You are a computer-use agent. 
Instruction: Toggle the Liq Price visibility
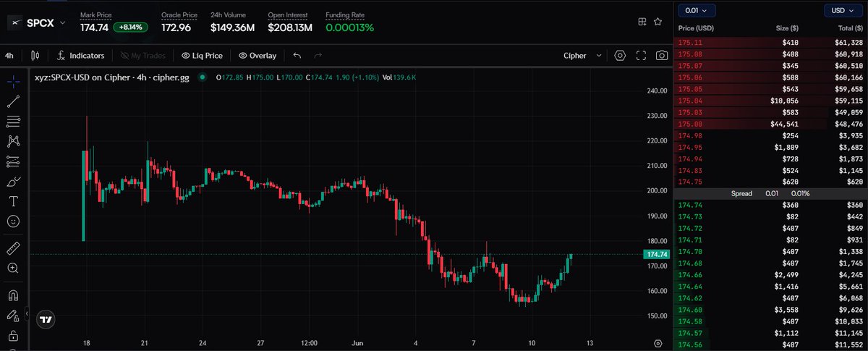[202, 55]
